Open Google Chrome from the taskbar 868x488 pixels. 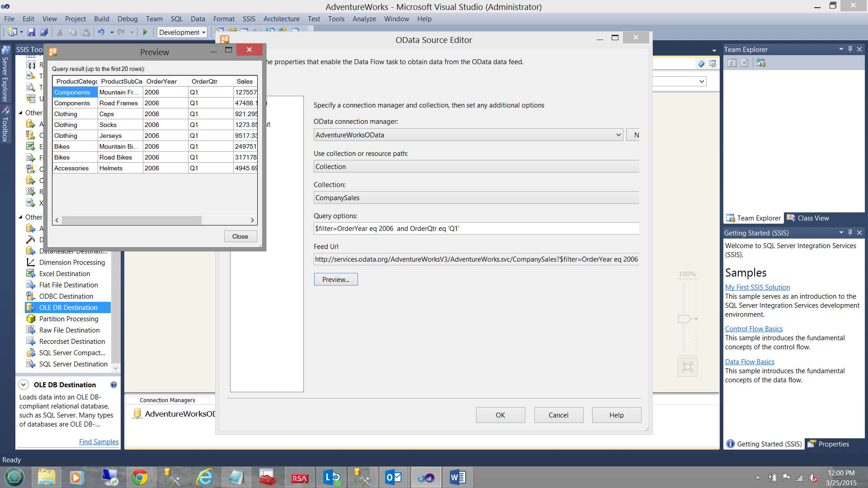(139, 478)
